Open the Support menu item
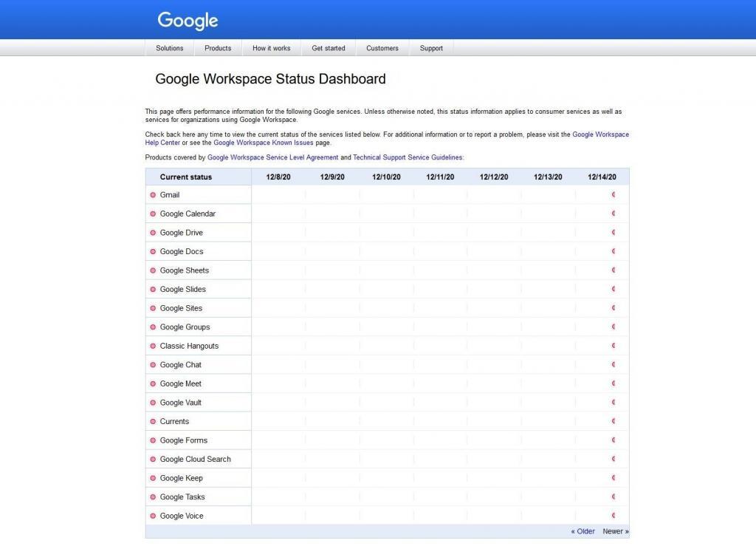This screenshot has height=546, width=756. click(431, 48)
